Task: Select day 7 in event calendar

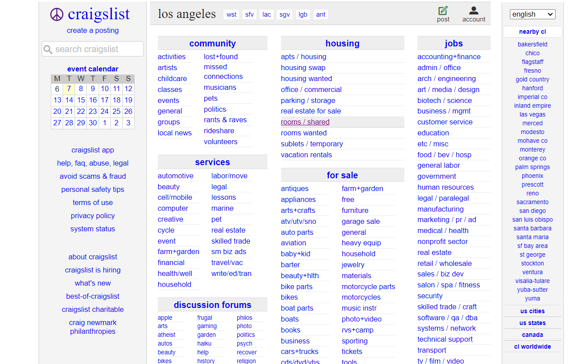Action: [x=69, y=89]
